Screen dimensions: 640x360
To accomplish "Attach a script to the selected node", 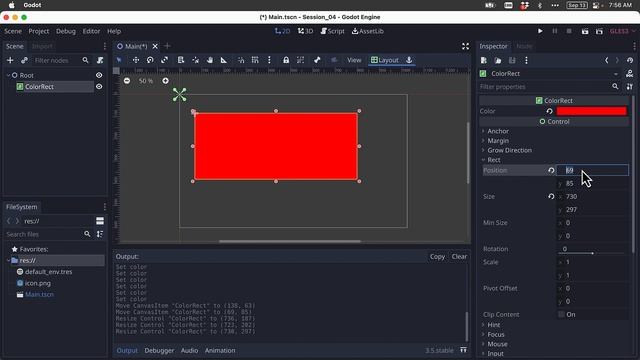I will tap(100, 60).
